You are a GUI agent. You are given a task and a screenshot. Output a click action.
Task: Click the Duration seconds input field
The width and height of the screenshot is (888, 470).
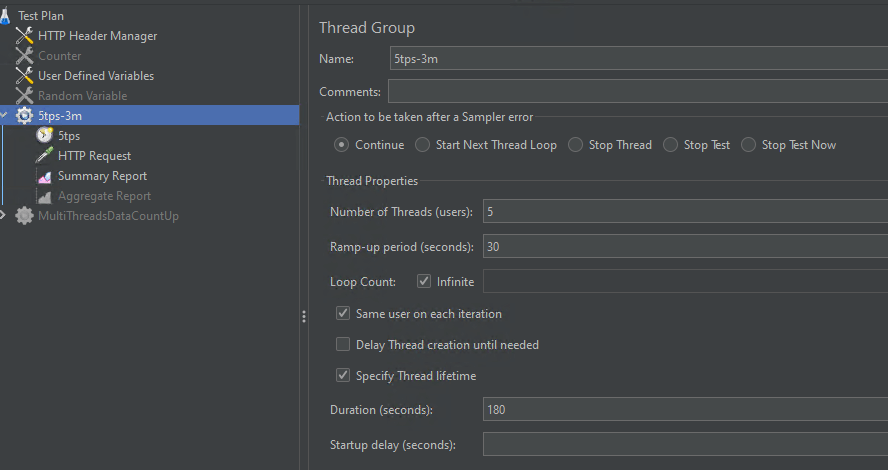(x=685, y=409)
